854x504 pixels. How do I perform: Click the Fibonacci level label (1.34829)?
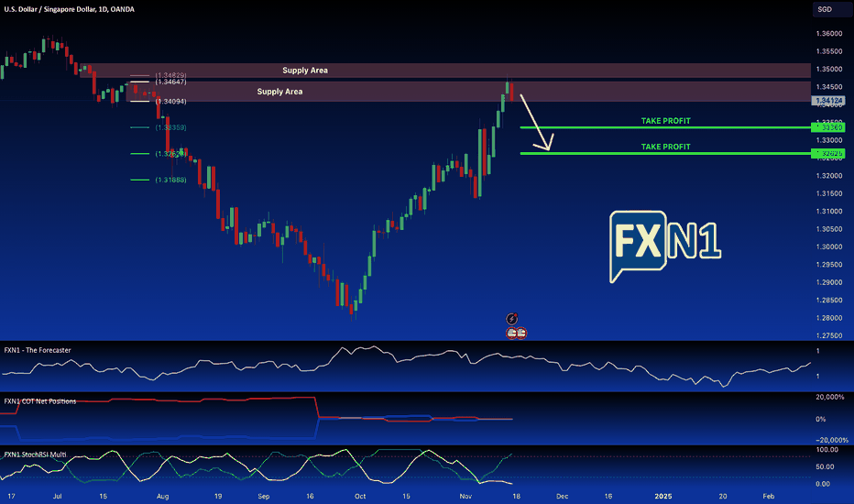[171, 75]
